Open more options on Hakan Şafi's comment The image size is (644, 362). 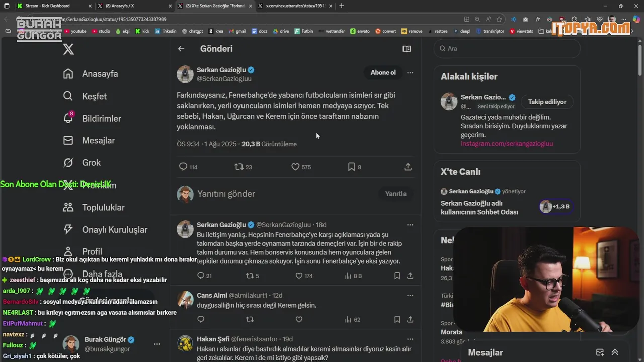pyautogui.click(x=410, y=339)
